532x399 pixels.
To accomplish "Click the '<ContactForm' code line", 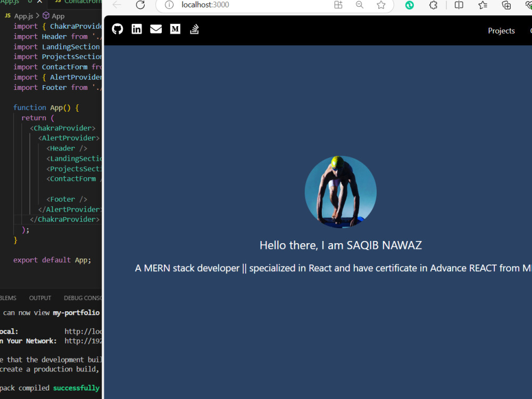I will 74,179.
